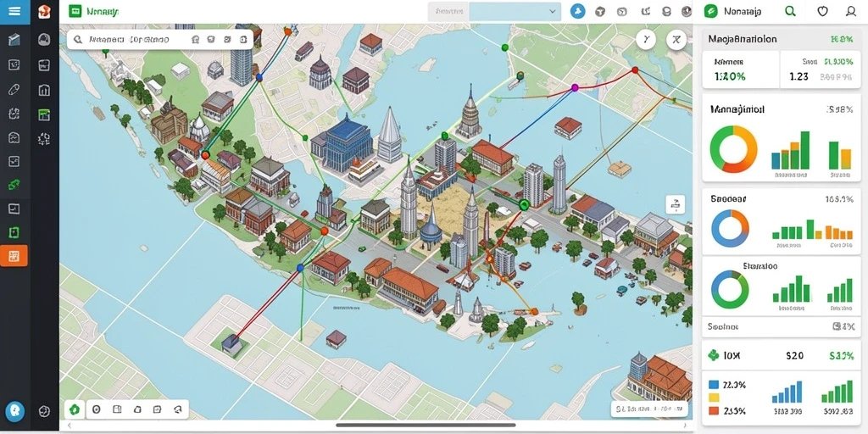Viewport: 868px width, 434px height.
Task: Click the blue avatar icon at the sidebar bottom
Action: pos(14,410)
